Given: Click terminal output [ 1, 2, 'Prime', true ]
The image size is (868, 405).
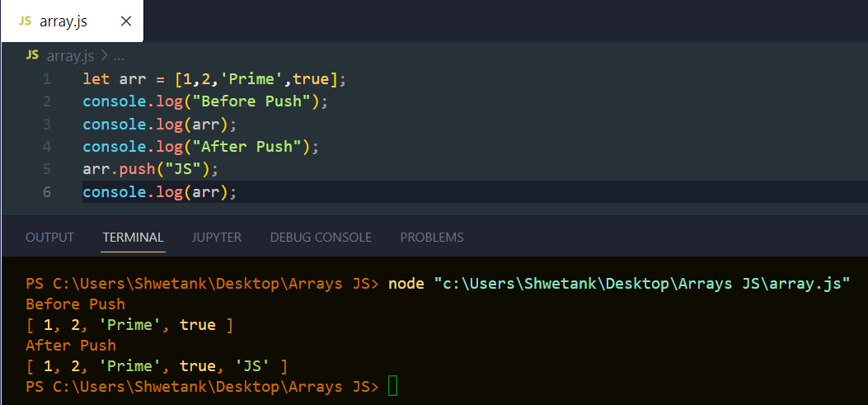Looking at the screenshot, I should click(129, 325).
